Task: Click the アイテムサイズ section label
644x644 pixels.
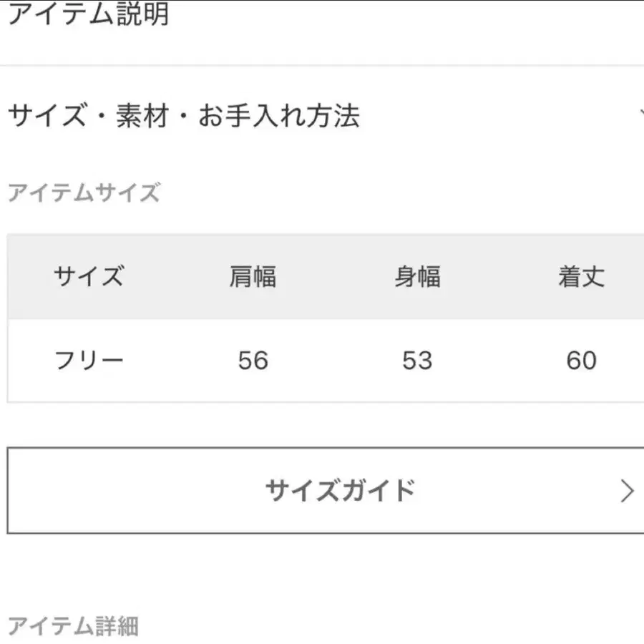Action: pyautogui.click(x=84, y=191)
